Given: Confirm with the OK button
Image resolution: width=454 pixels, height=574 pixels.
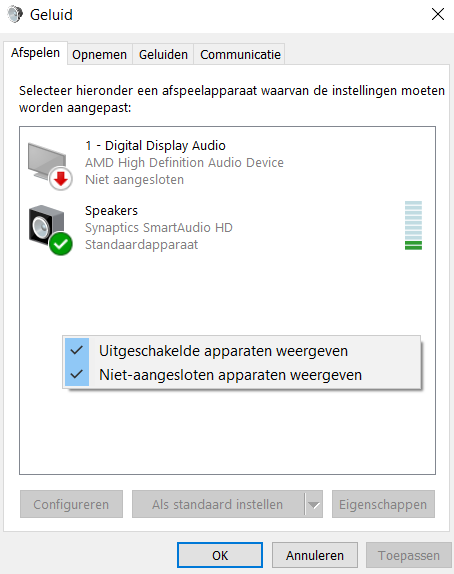Looking at the screenshot, I should 220,555.
